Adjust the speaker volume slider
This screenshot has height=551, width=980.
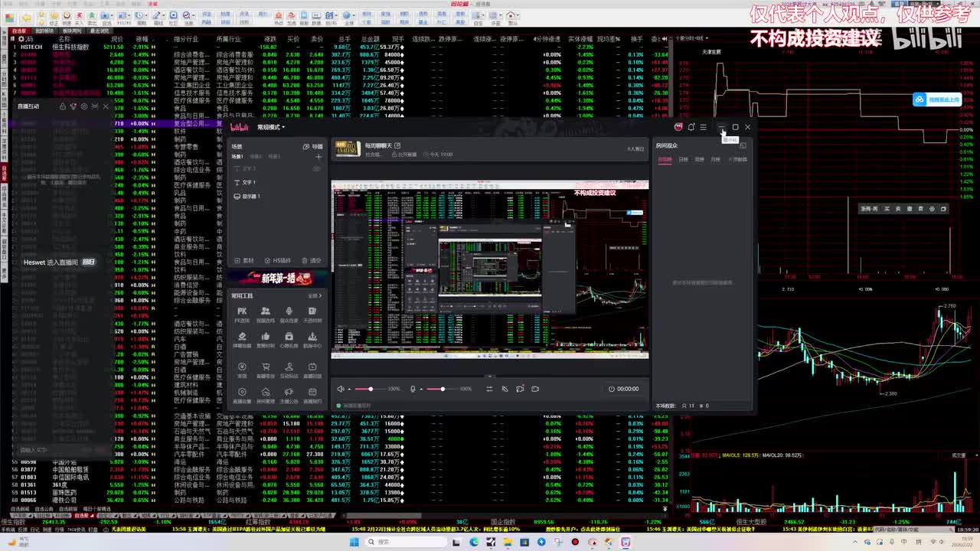369,389
